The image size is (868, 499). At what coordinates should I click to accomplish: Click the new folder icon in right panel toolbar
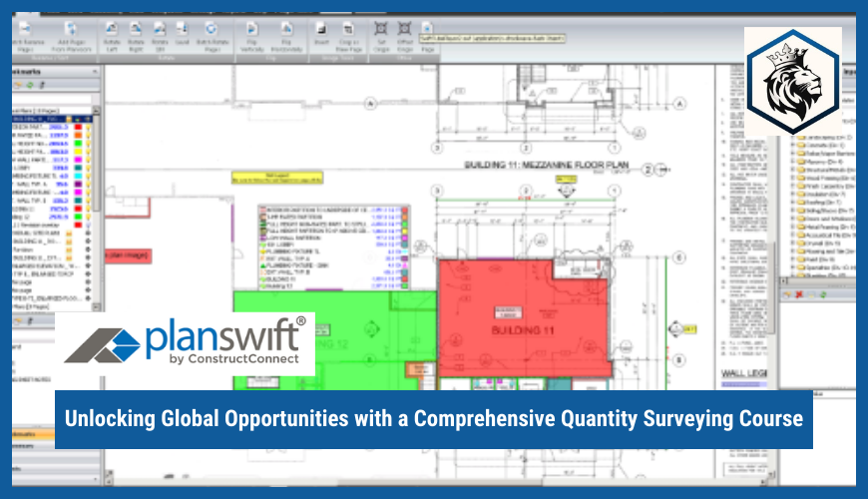point(786,295)
